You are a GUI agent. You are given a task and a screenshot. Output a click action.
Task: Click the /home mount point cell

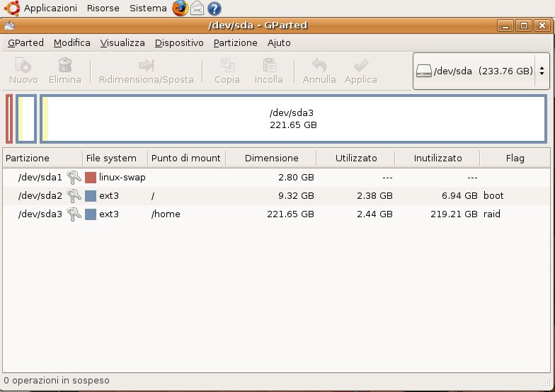click(x=166, y=214)
